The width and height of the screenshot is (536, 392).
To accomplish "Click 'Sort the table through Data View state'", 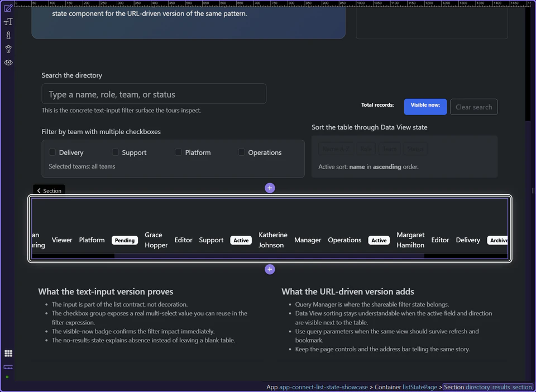I will click(369, 127).
